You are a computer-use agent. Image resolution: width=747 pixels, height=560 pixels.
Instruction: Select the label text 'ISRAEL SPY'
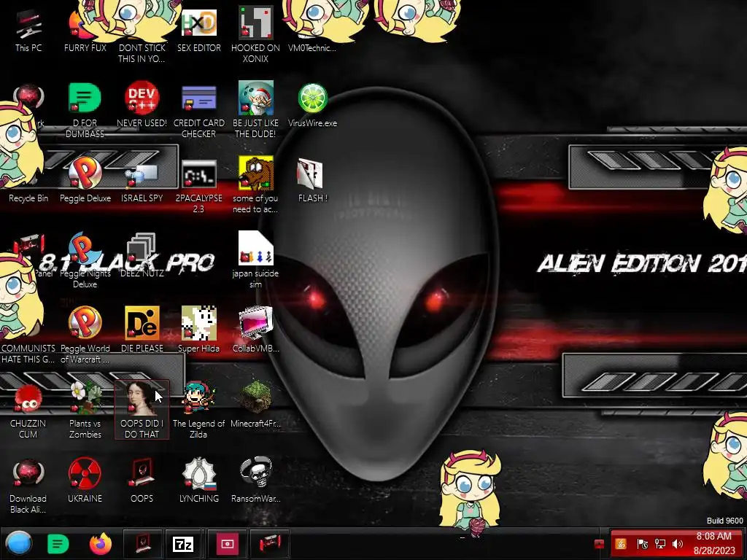(142, 198)
